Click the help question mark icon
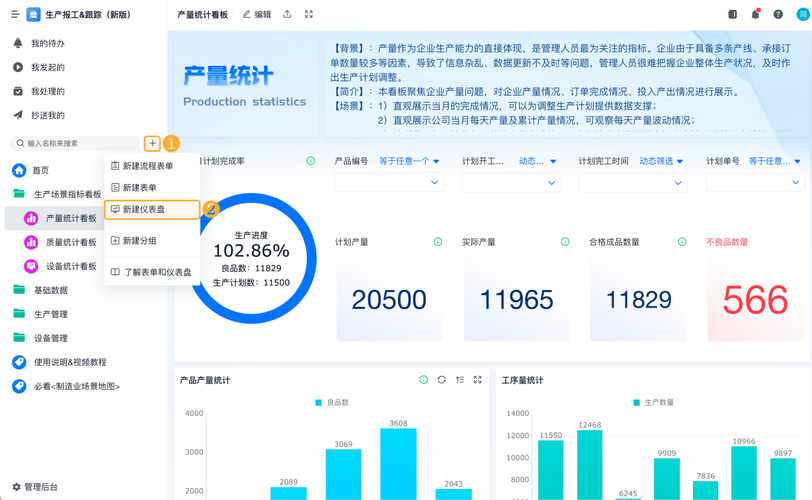812x500 pixels. [778, 14]
